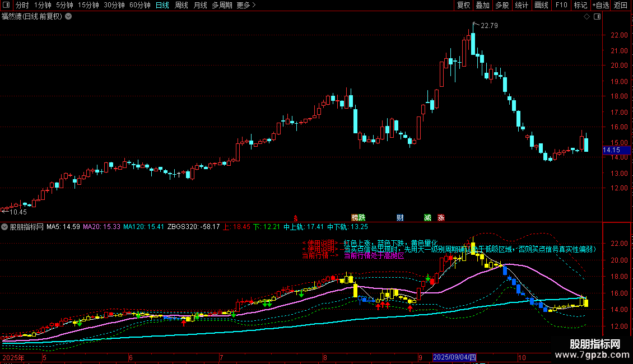Image resolution: width=633 pixels, height=364 pixels.
Task: Open the 画线 drawing tools
Action: tap(541, 5)
